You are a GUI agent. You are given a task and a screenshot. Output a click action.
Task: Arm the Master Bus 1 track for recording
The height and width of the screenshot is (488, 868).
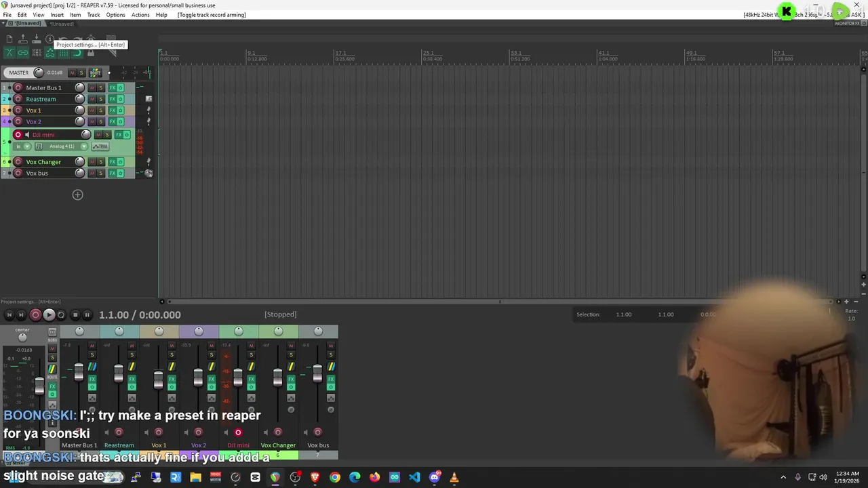pos(18,87)
